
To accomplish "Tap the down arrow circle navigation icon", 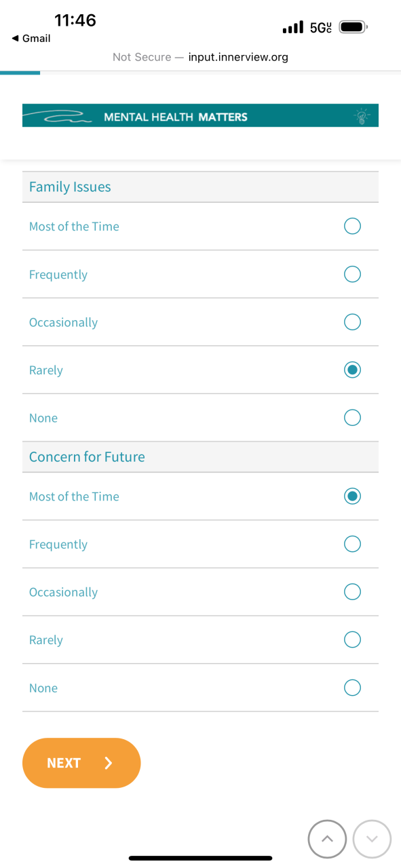I will tap(372, 839).
